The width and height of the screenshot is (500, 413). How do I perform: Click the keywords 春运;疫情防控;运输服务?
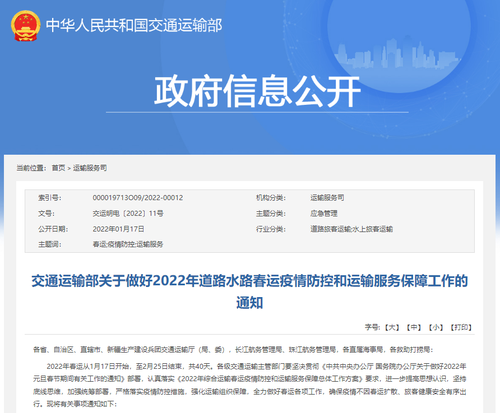point(128,244)
